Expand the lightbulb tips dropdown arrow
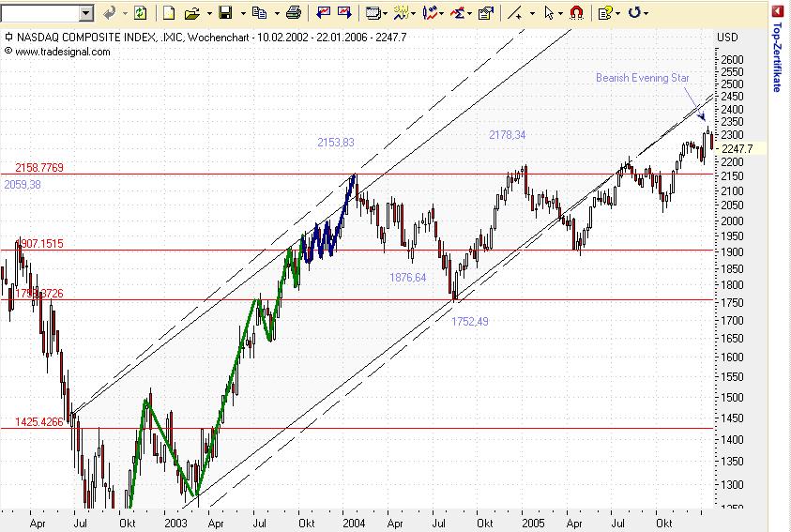This screenshot has height=532, width=791. pyautogui.click(x=618, y=14)
